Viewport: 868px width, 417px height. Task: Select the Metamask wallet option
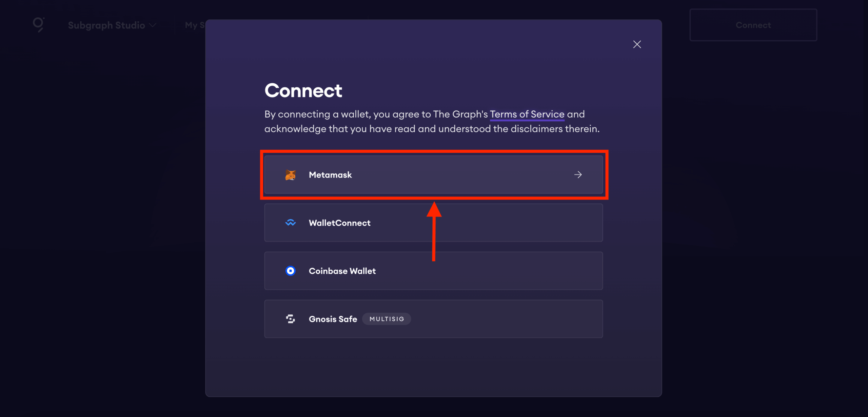[x=433, y=175]
